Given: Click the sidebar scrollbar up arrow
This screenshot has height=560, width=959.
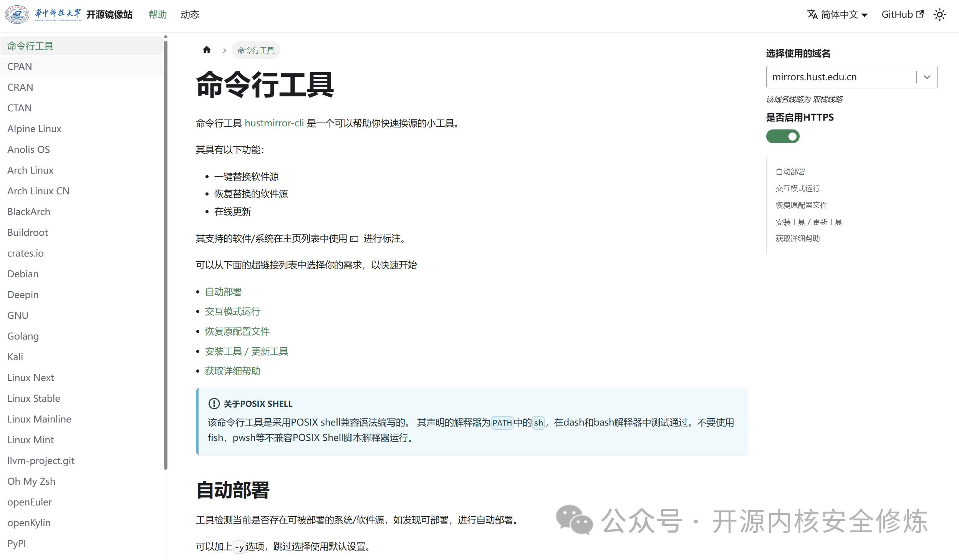Looking at the screenshot, I should (x=166, y=36).
